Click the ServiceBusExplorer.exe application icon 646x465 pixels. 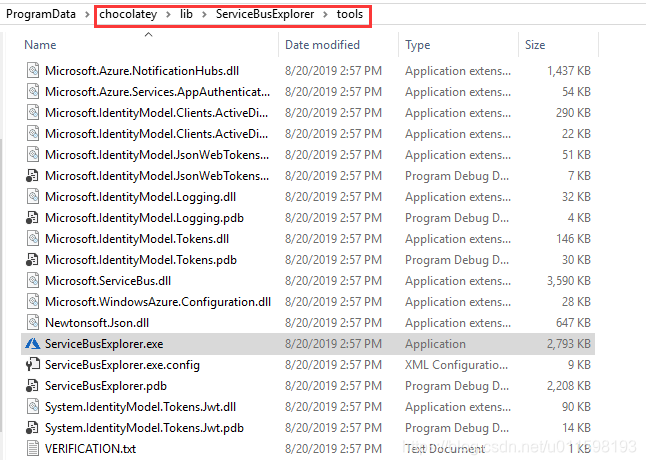[x=33, y=344]
